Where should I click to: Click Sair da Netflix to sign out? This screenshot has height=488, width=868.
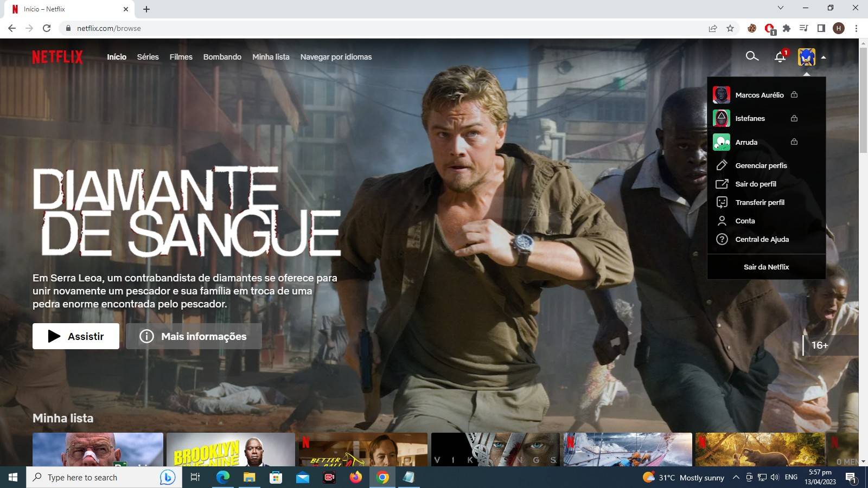tap(766, 267)
